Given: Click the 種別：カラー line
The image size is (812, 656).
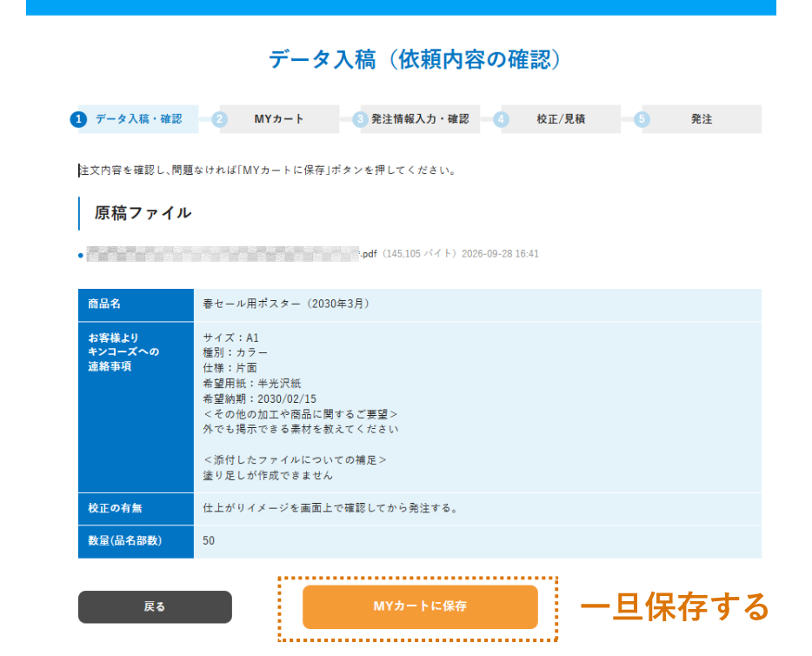Looking at the screenshot, I should point(235,353).
